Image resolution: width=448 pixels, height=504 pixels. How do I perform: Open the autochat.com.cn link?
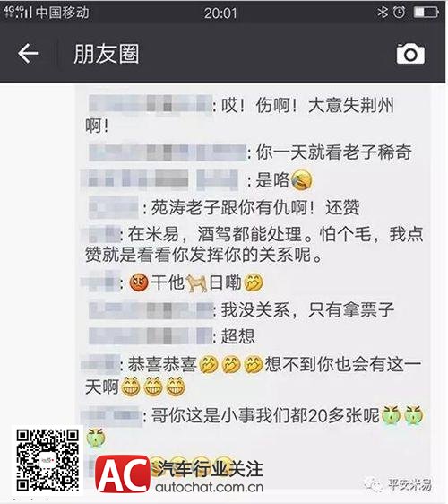click(x=210, y=487)
